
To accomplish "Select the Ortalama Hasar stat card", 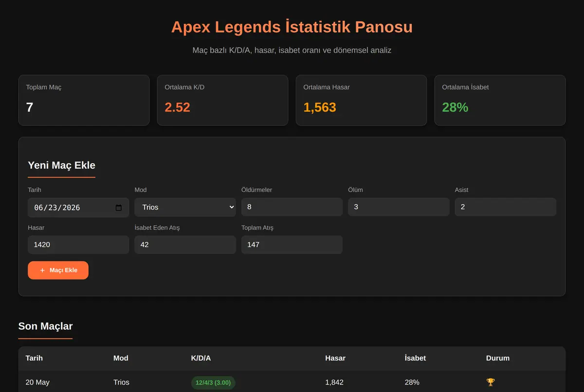I will pyautogui.click(x=361, y=100).
